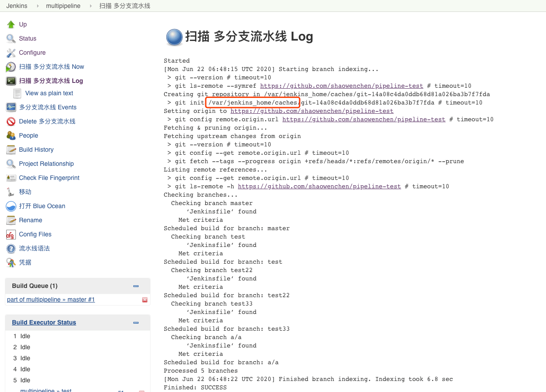Go to Up in sidebar
The image size is (546, 392).
point(23,24)
